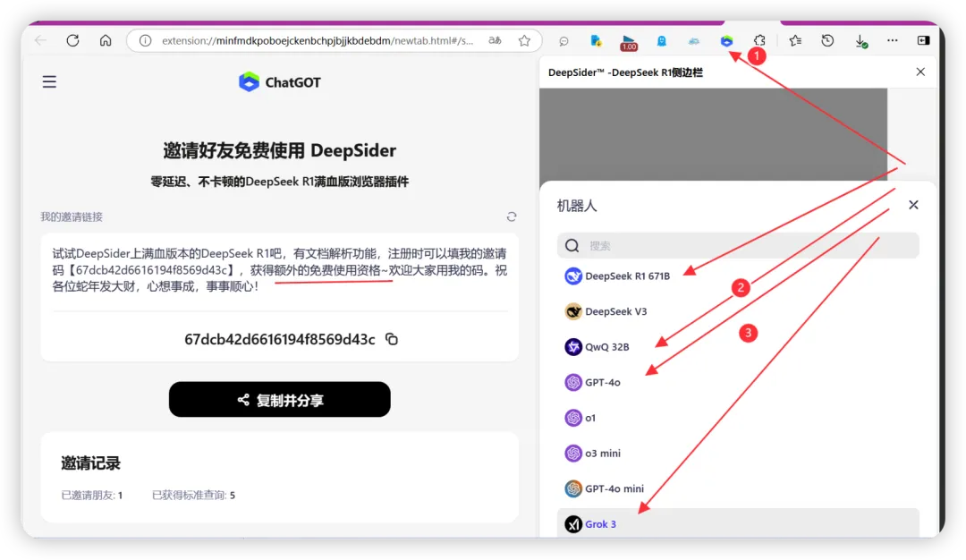Click the 复制并分享 button
The width and height of the screenshot is (966, 560).
pyautogui.click(x=280, y=400)
